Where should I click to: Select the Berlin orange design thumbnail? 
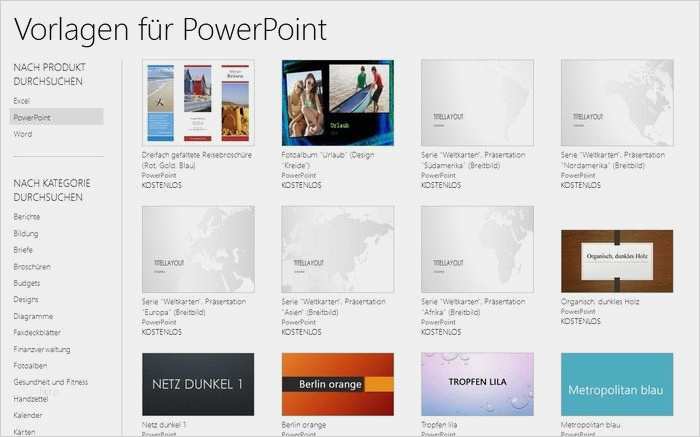[x=337, y=383]
